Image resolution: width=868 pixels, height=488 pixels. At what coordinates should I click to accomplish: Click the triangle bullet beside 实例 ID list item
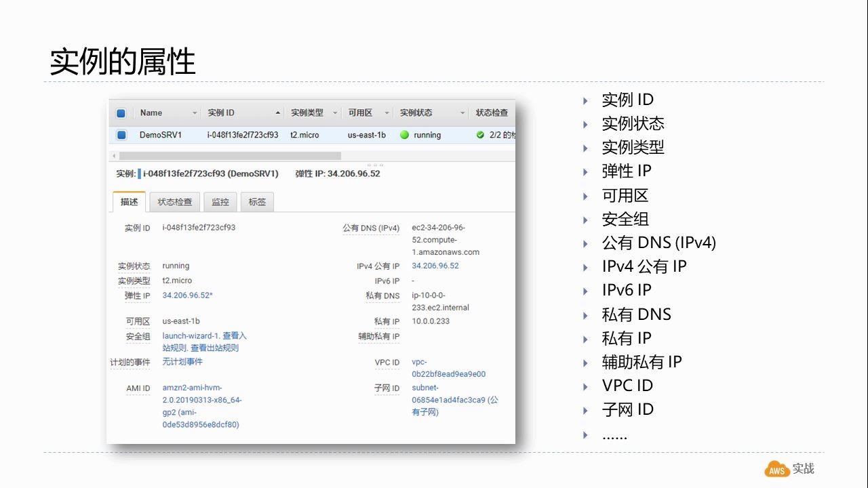click(x=585, y=100)
